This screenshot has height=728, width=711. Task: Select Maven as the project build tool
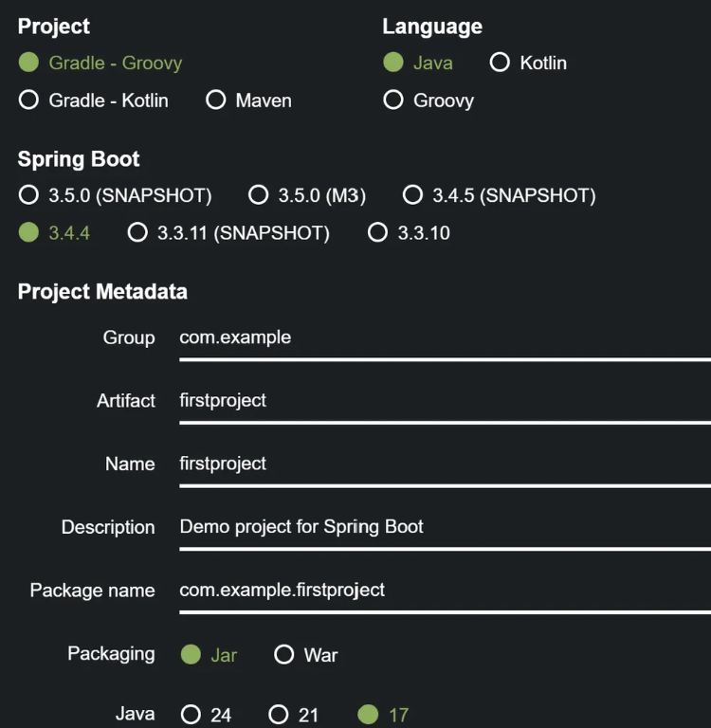[x=216, y=100]
